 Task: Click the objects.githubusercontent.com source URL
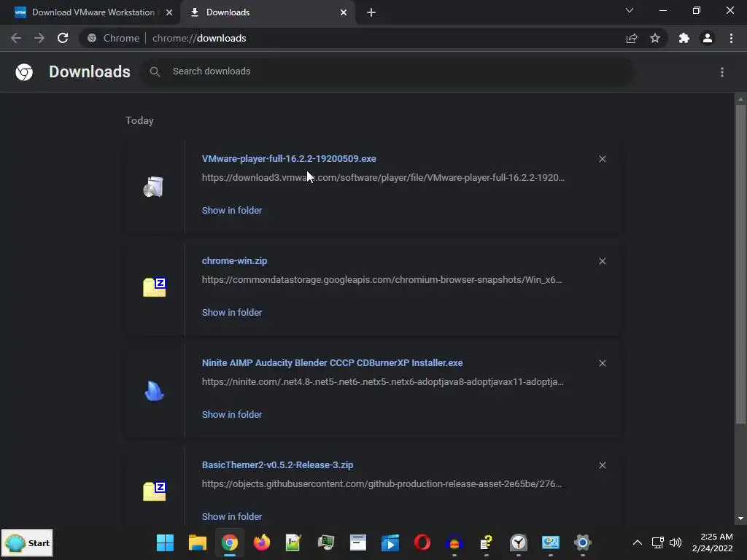tap(382, 484)
